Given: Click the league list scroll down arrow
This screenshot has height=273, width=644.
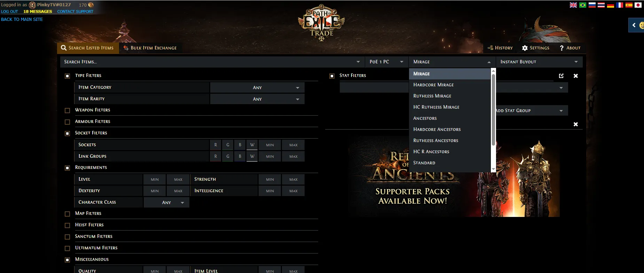Looking at the screenshot, I should pos(493,170).
